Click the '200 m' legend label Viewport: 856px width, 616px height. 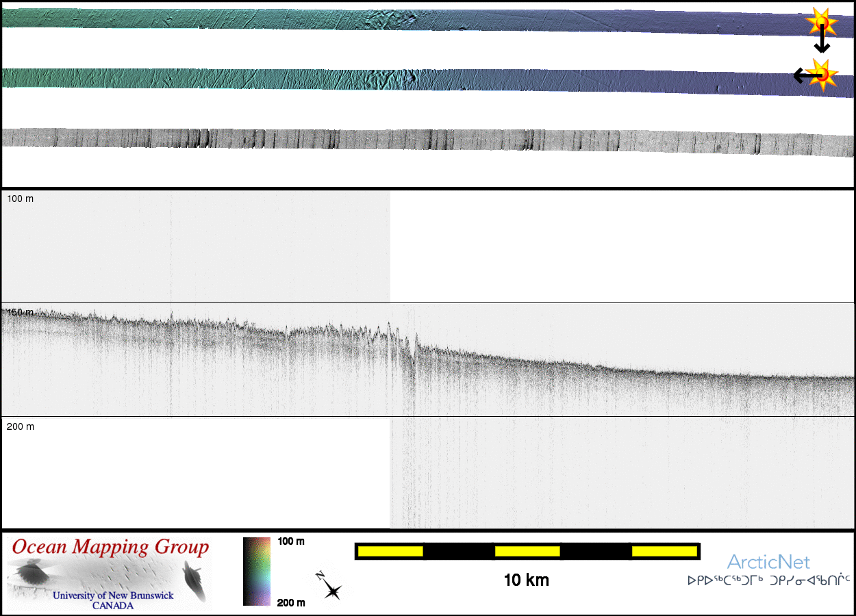291,602
